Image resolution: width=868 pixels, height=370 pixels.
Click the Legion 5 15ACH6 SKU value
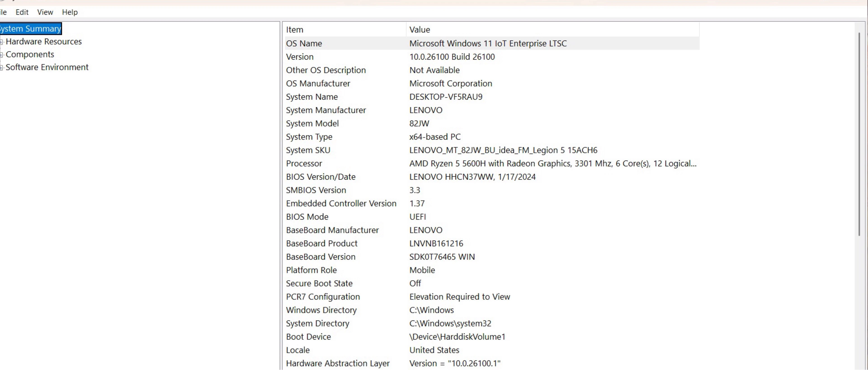(503, 150)
